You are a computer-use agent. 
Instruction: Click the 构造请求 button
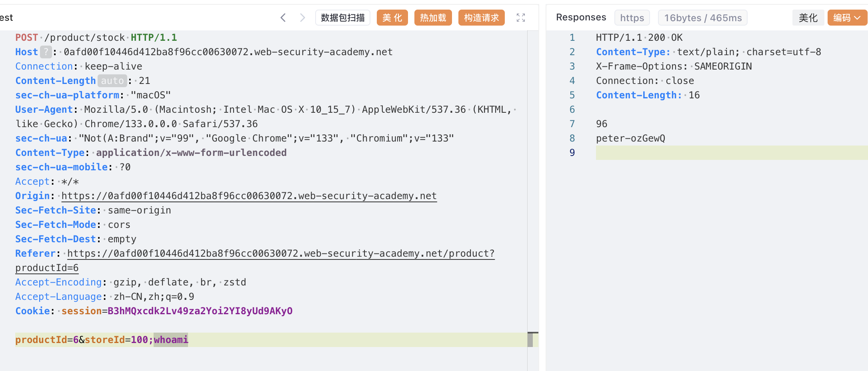click(481, 18)
